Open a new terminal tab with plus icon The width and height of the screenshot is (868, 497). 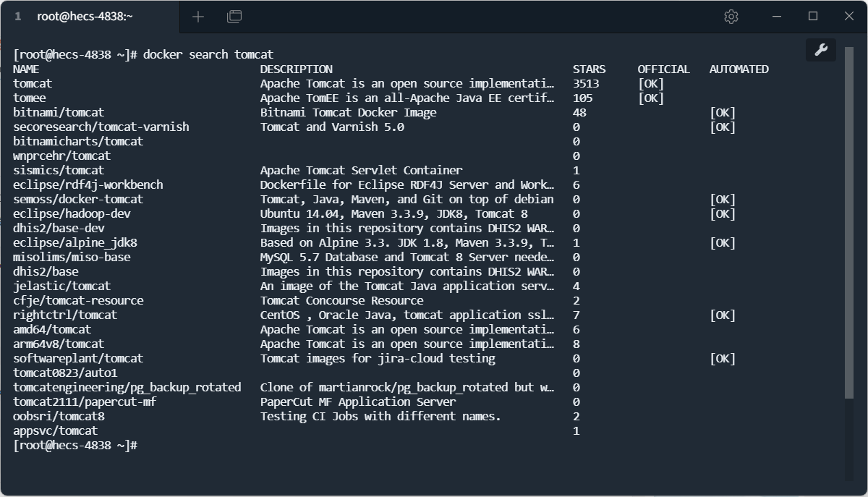point(198,17)
